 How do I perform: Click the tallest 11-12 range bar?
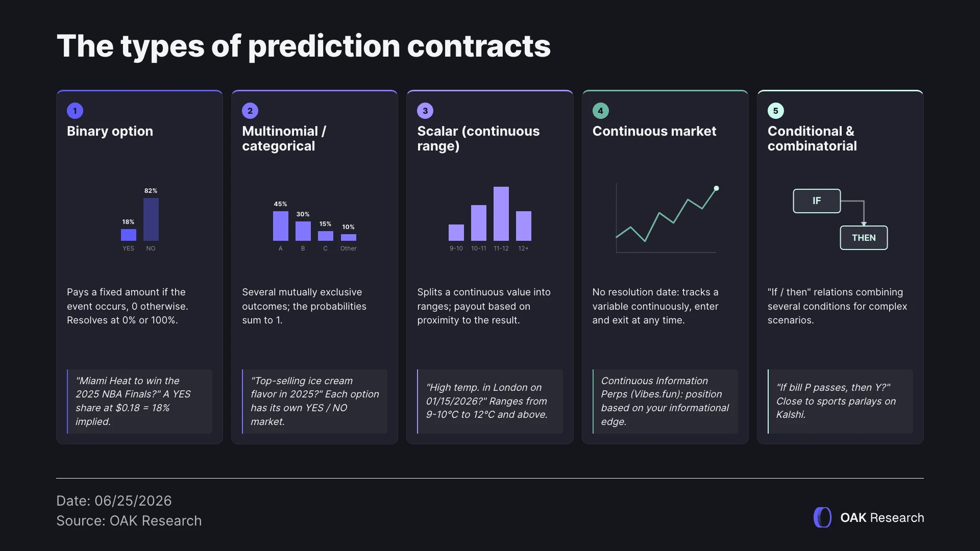501,214
